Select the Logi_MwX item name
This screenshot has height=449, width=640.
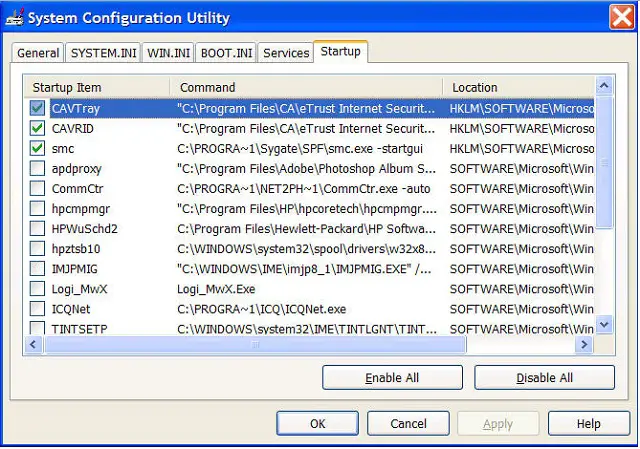coord(79,289)
